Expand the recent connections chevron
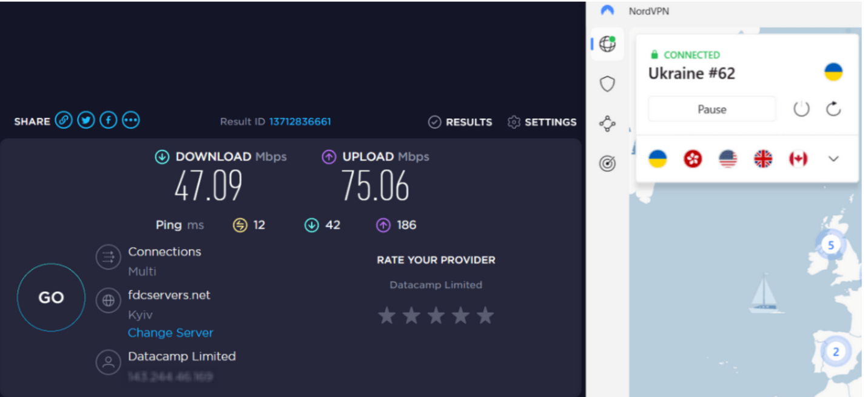The height and width of the screenshot is (397, 868). (x=834, y=159)
